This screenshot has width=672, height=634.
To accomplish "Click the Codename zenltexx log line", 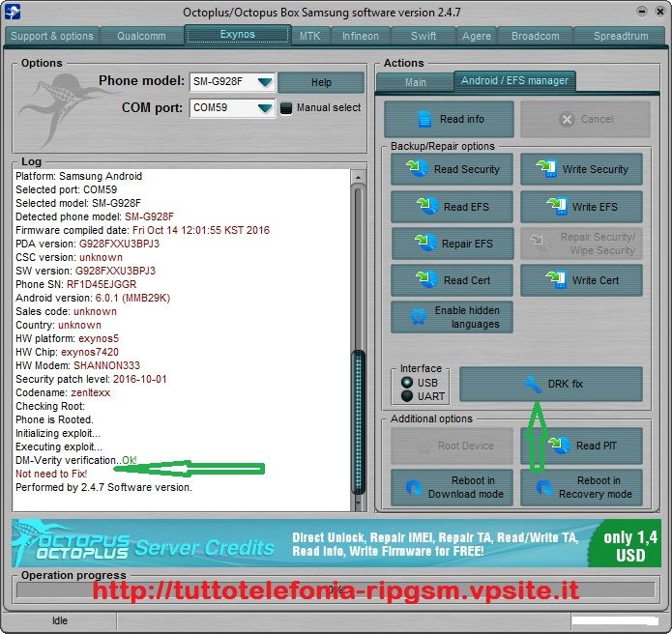I will [x=63, y=392].
